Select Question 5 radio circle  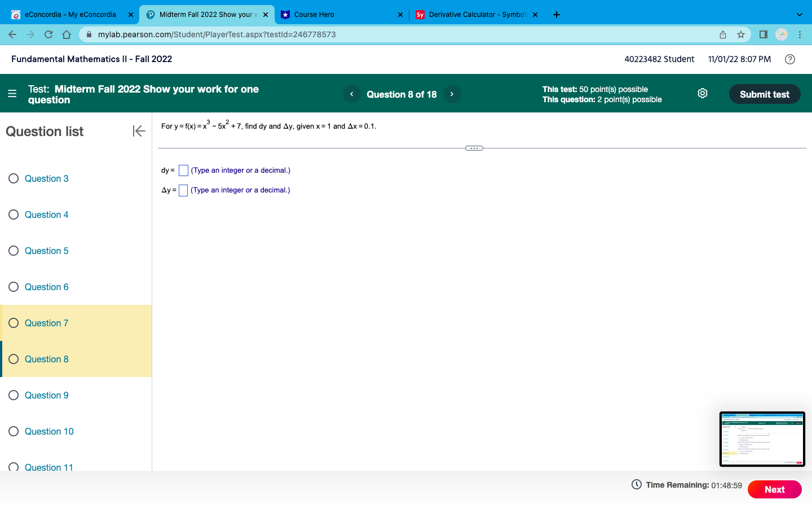[14, 251]
